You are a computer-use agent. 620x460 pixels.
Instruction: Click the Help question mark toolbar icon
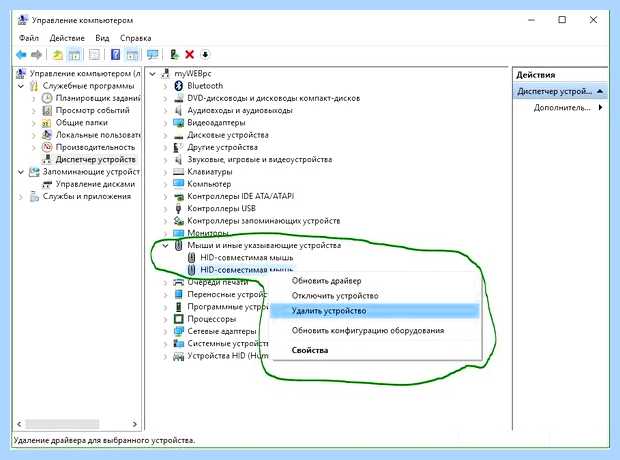click(x=115, y=55)
